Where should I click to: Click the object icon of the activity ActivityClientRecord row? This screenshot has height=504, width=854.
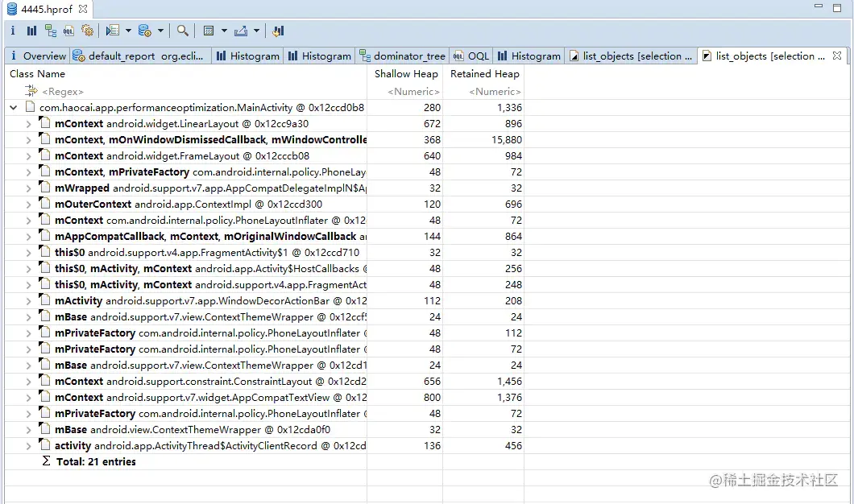click(44, 445)
